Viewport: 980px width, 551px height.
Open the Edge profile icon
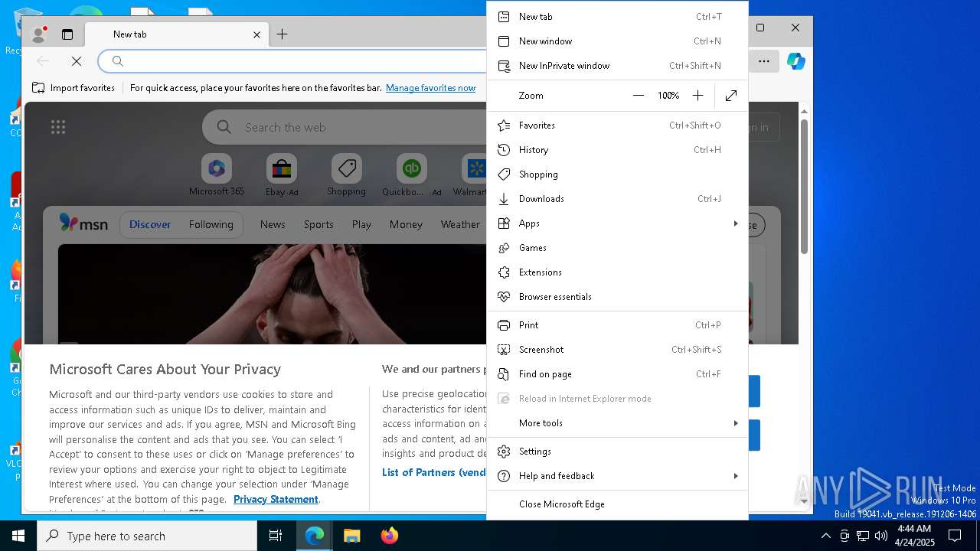click(x=38, y=34)
